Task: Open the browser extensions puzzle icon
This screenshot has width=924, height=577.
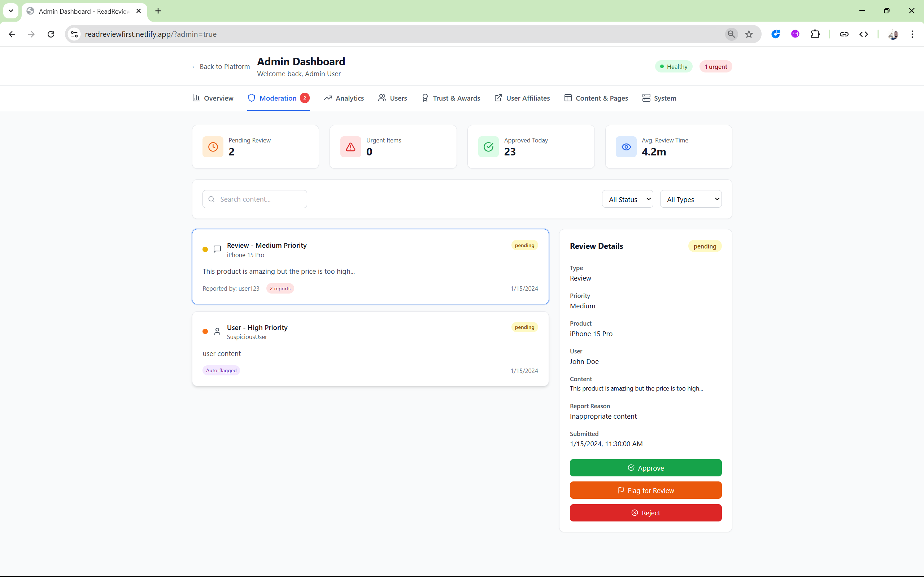Action: click(x=815, y=34)
